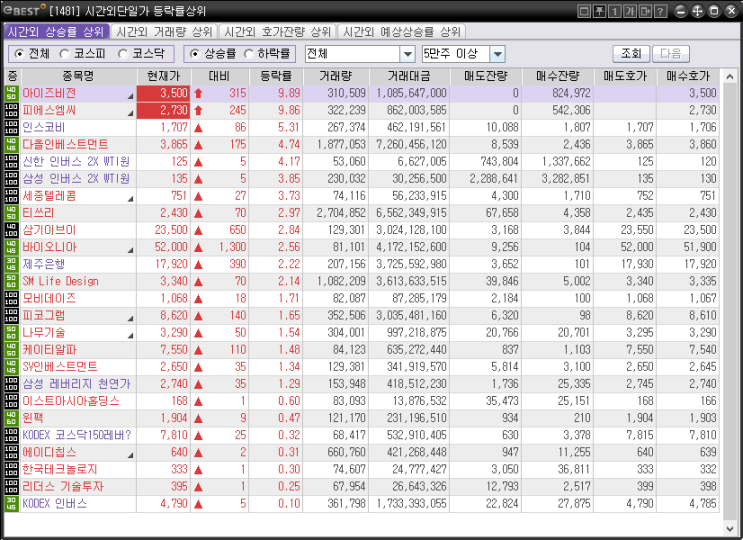Click the stock name SV인베스트먼트

60,367
